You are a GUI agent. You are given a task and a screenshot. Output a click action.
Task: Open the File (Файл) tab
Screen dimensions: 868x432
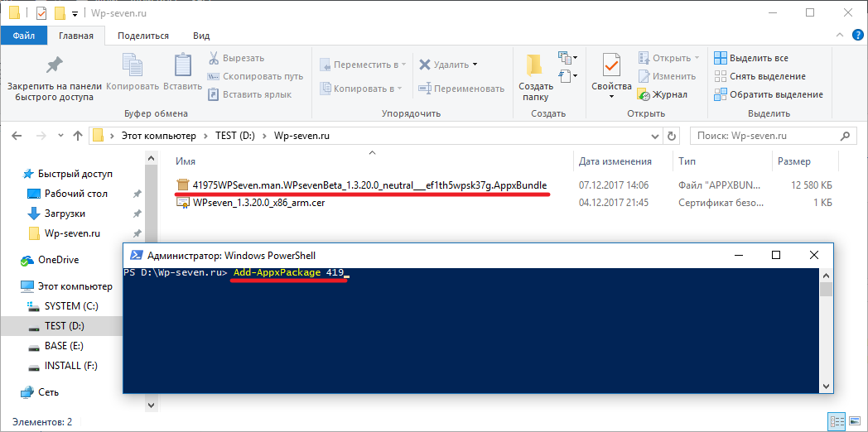coord(24,36)
